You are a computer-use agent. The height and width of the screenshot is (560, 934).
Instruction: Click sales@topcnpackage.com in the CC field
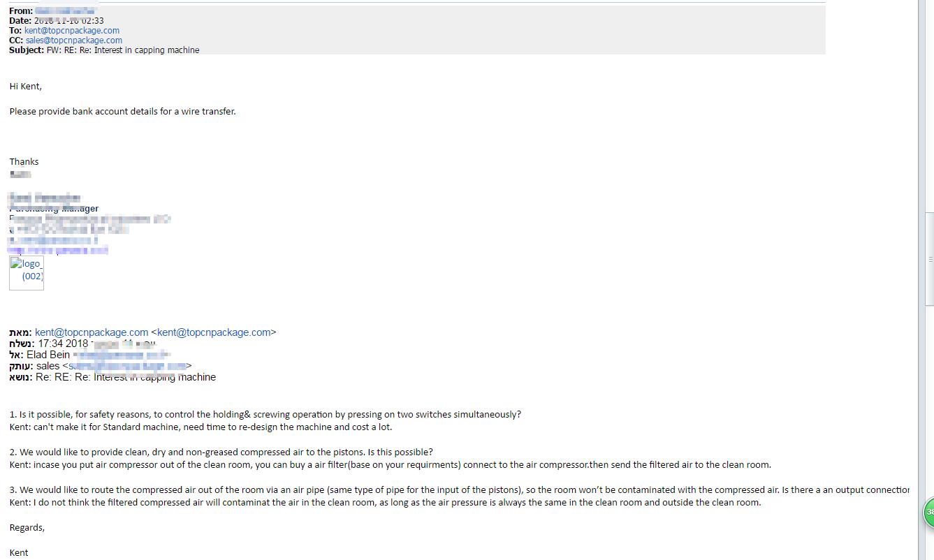[74, 40]
